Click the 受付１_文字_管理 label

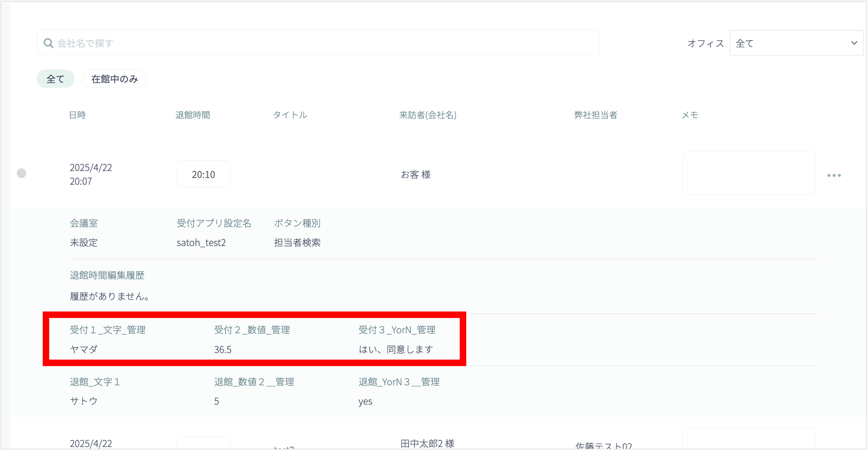coord(107,330)
